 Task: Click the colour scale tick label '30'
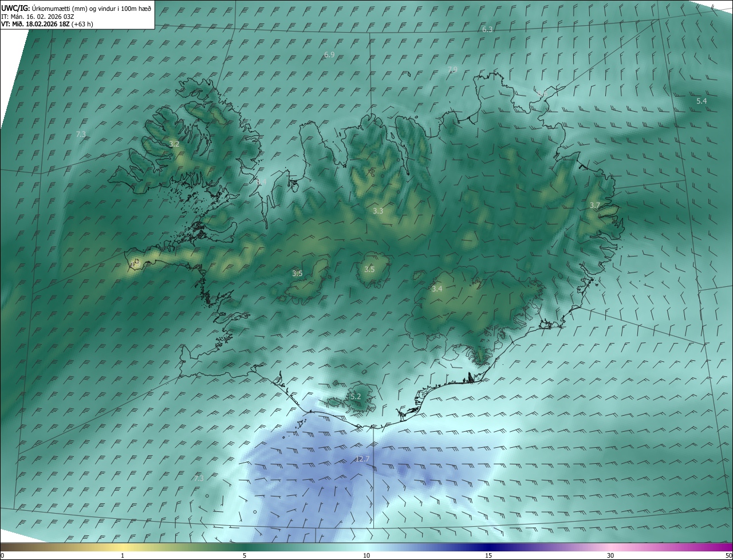click(x=610, y=555)
